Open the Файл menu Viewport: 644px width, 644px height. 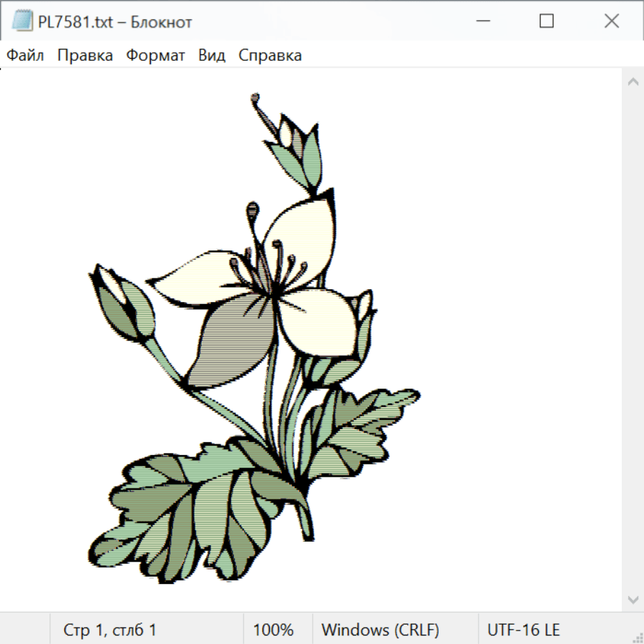click(x=26, y=56)
